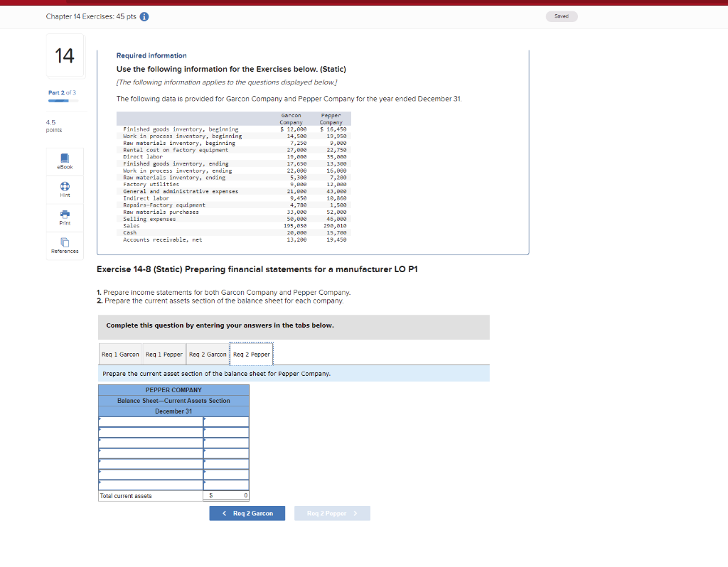Click 'Work in process inventory, ending' label
This screenshot has width=728, height=567.
point(177,171)
